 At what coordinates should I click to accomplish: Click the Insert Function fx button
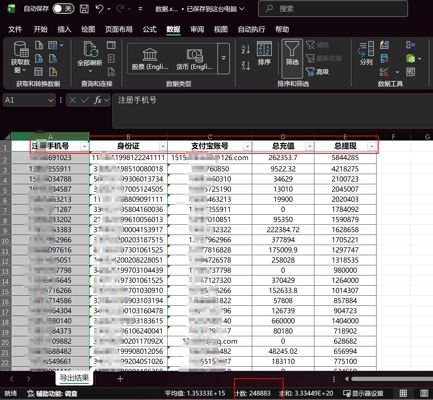pos(98,100)
